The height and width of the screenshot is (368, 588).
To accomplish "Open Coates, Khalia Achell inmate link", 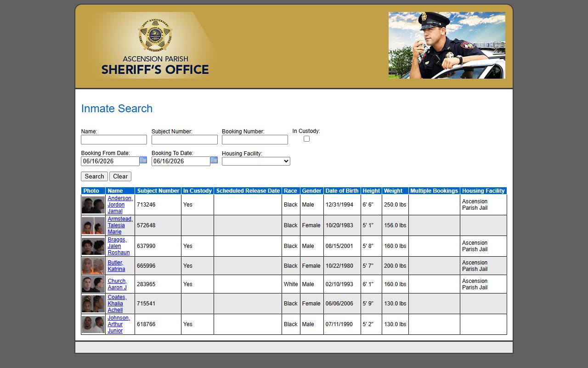I will (117, 304).
